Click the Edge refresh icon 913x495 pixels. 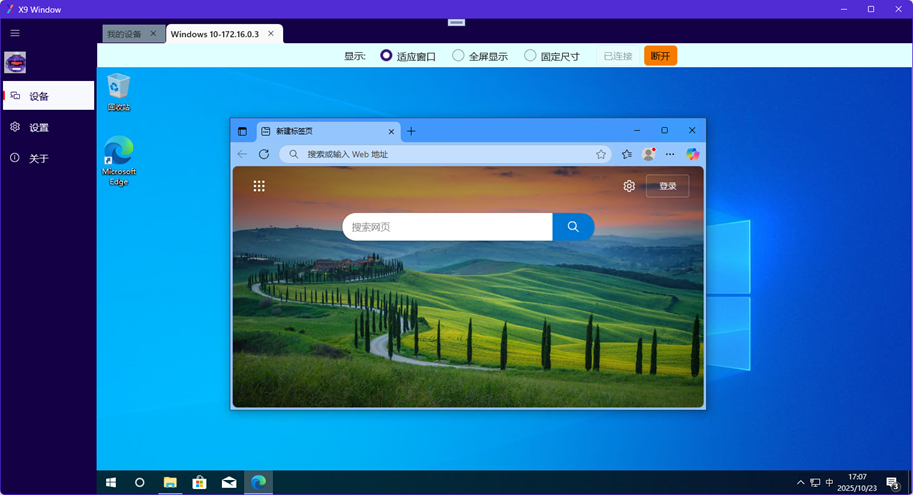coord(264,154)
